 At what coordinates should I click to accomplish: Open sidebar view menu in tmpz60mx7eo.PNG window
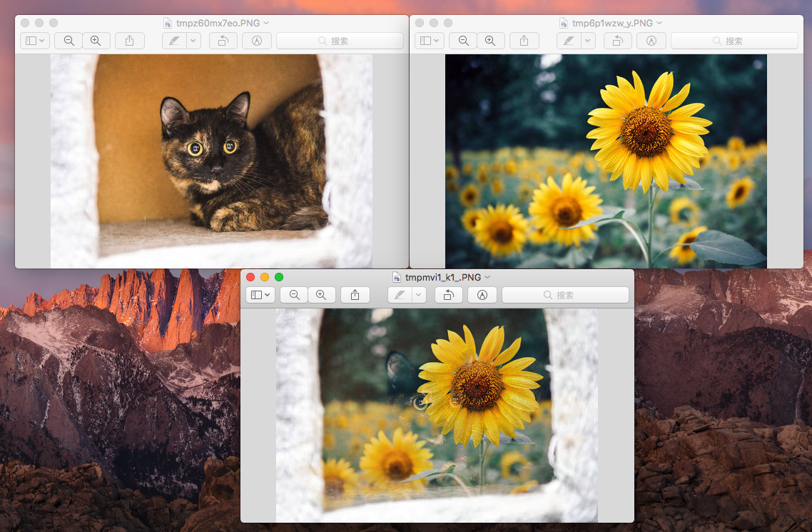pos(35,41)
